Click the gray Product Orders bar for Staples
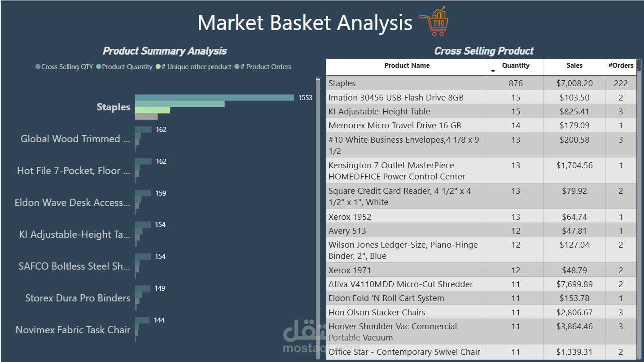Viewport: 644px width, 362px height. [146, 117]
